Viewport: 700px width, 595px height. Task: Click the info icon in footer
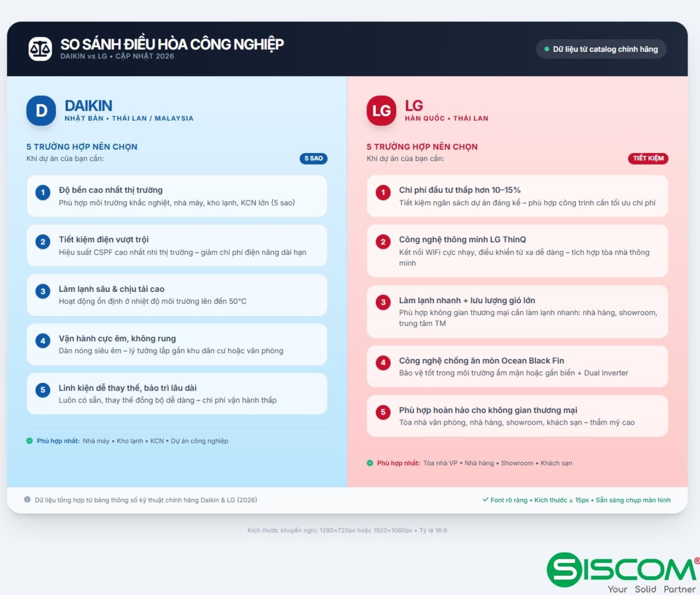[27, 500]
